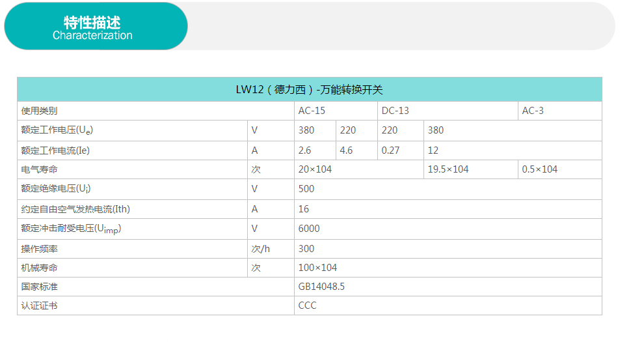Select the table title LW12（德力西）-万能转换开关
The image size is (644, 342).
coord(309,90)
